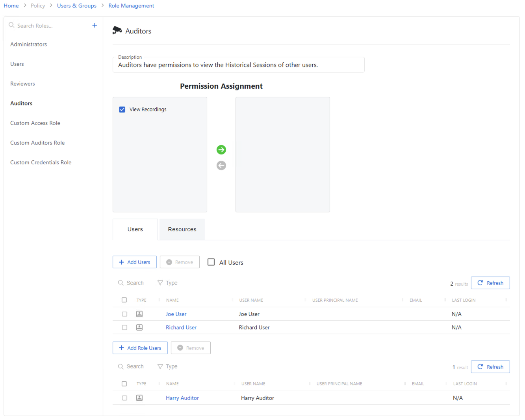This screenshot has width=525, height=420.
Task: Click Richard User's user type icon
Action: [139, 327]
